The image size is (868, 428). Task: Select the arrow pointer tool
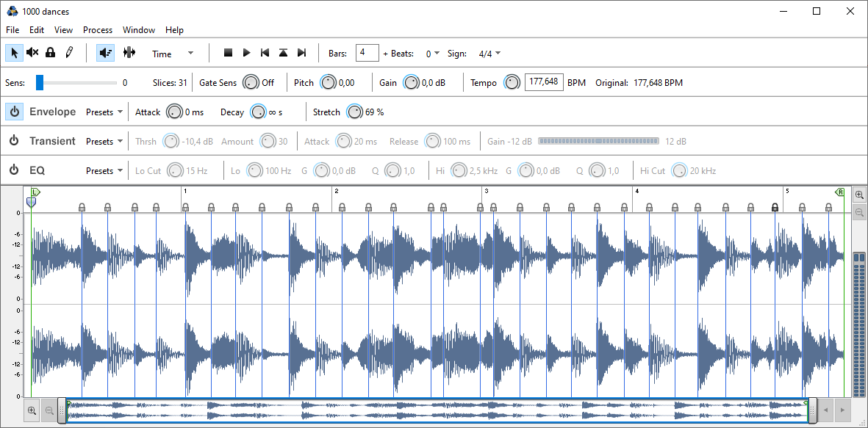coord(14,53)
